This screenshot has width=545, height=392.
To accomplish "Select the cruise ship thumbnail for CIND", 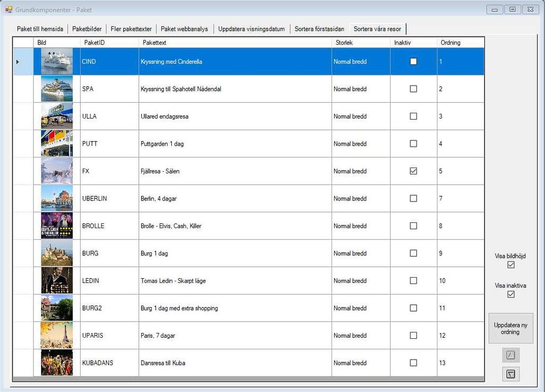I will click(57, 62).
